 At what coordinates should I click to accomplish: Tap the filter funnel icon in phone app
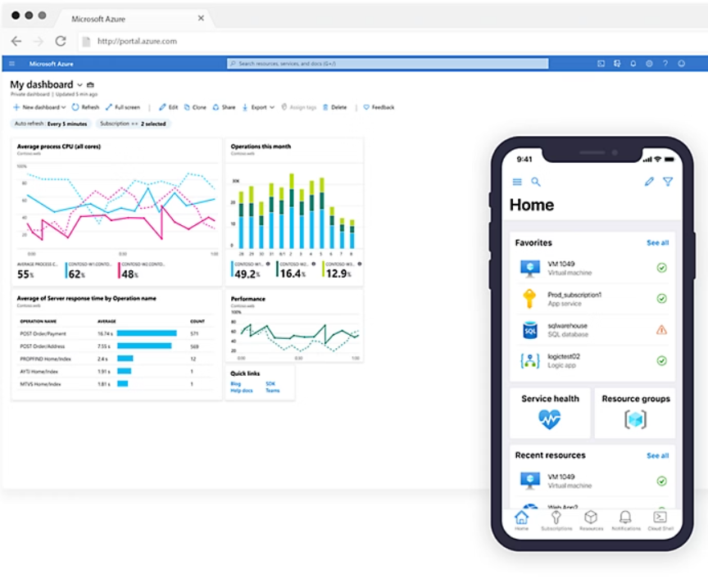pos(668,182)
